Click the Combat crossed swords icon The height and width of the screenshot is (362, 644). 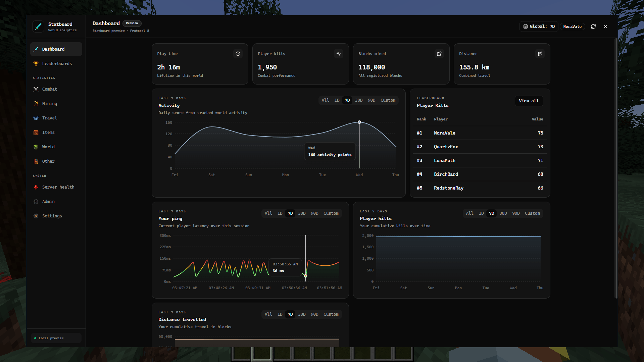36,89
